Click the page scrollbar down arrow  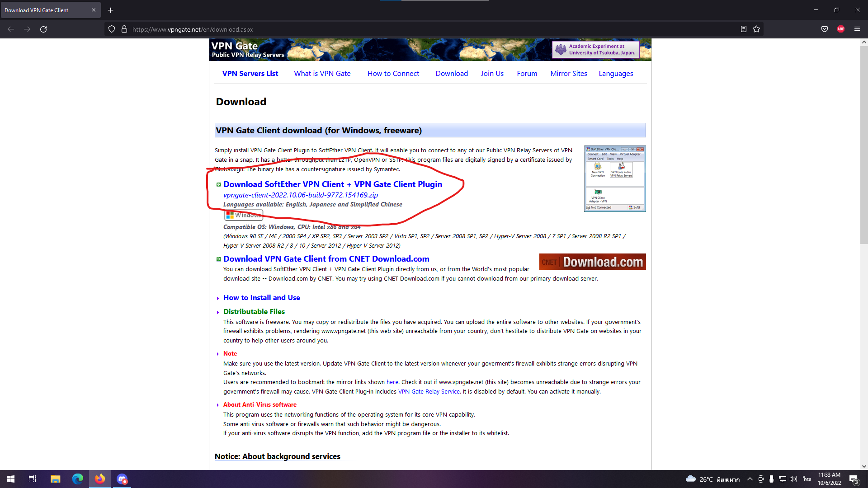tap(864, 466)
